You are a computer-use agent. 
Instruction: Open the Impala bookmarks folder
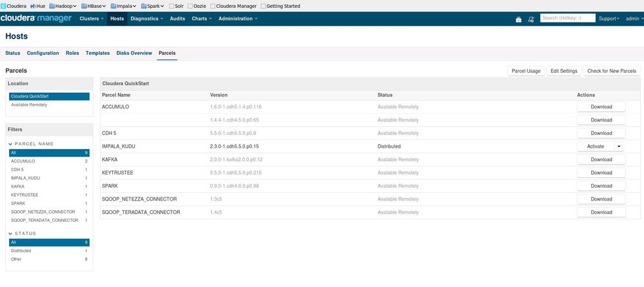(124, 6)
